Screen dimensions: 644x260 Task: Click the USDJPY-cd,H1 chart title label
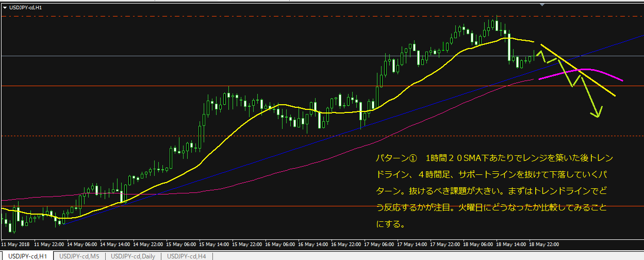[26, 7]
